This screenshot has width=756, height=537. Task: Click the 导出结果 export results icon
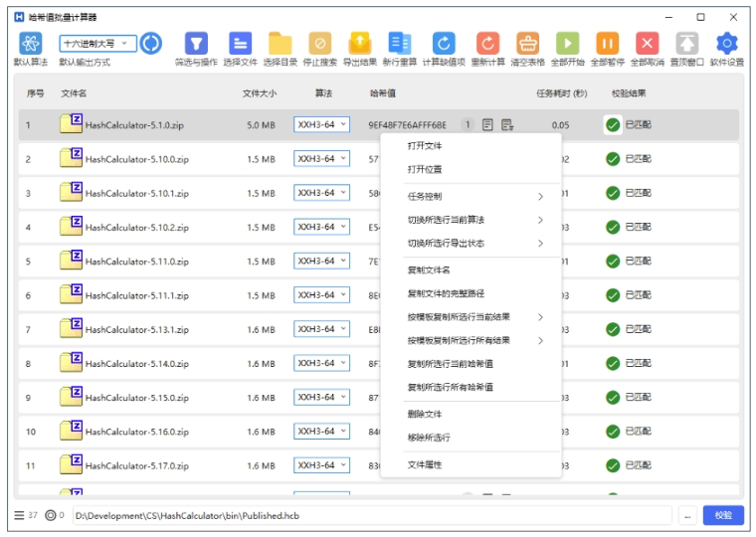tap(360, 44)
